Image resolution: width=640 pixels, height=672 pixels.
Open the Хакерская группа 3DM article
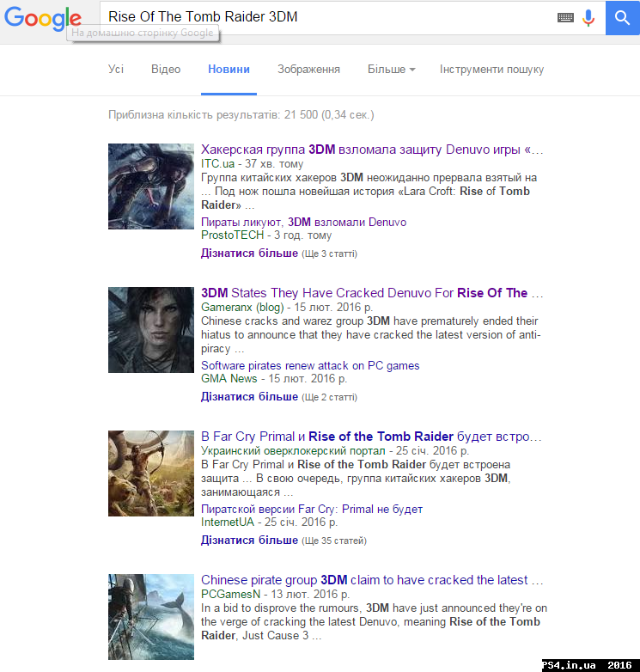(x=372, y=150)
